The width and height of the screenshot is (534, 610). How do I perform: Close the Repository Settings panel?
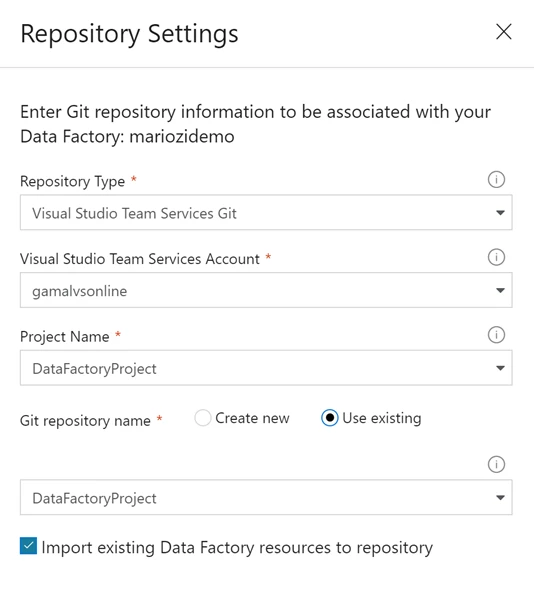click(504, 32)
